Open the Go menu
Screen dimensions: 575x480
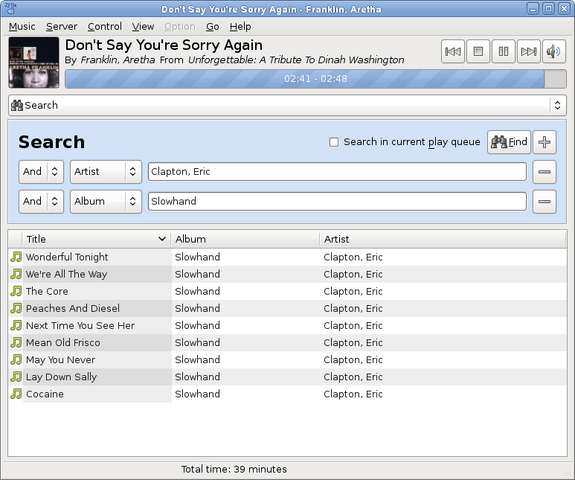(212, 27)
